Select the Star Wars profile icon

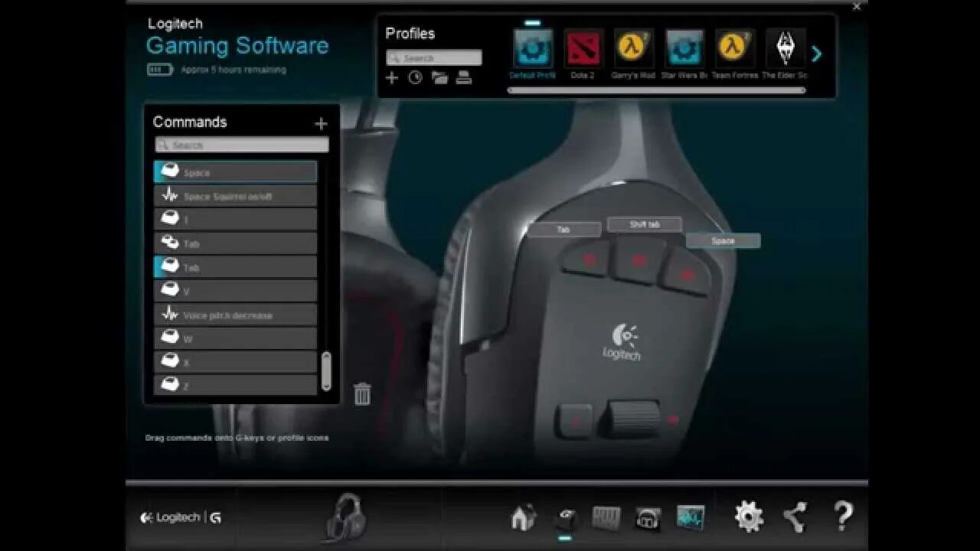coord(684,49)
